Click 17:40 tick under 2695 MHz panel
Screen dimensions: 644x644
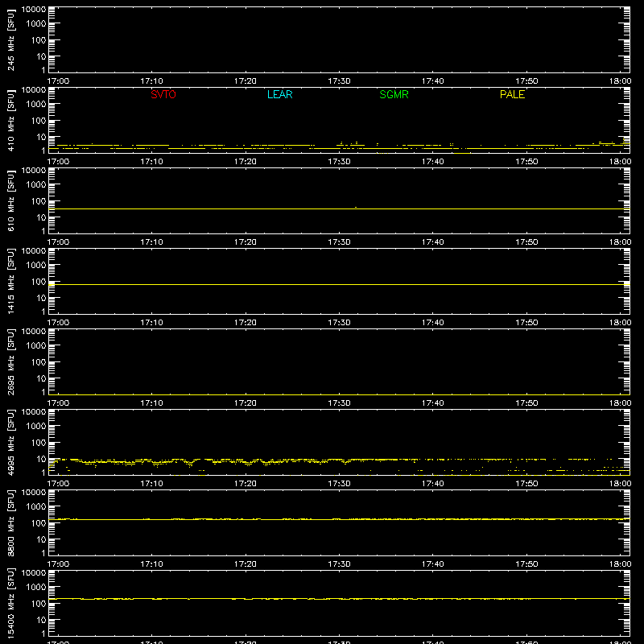[x=433, y=403]
